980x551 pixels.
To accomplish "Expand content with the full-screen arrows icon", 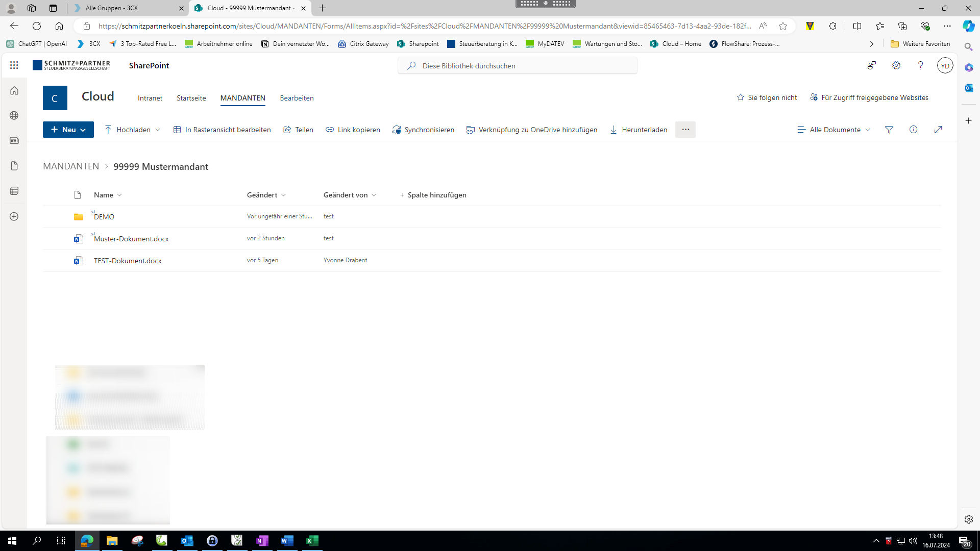I will click(938, 130).
